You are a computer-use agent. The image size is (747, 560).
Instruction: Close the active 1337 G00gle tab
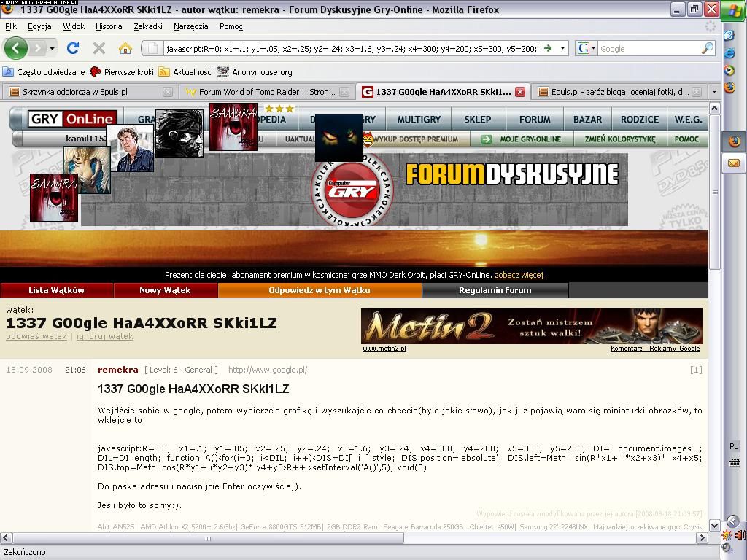[520, 92]
